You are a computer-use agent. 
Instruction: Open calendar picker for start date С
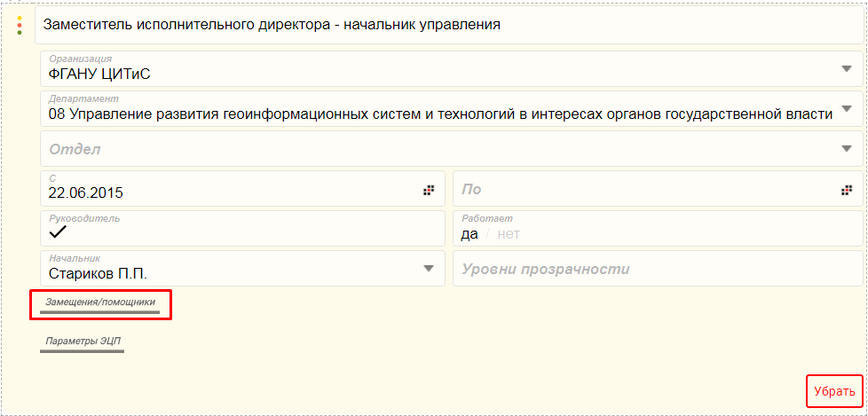(429, 190)
